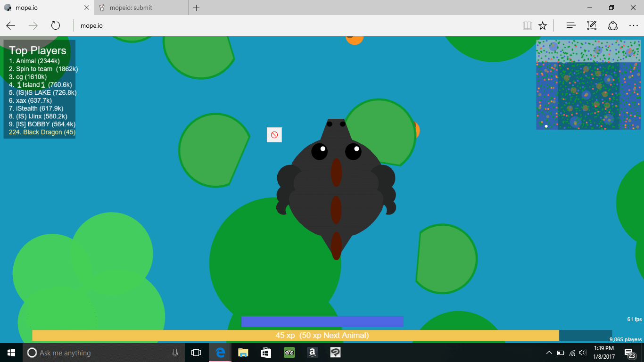Add mope.io to favorites via the star

click(543, 25)
